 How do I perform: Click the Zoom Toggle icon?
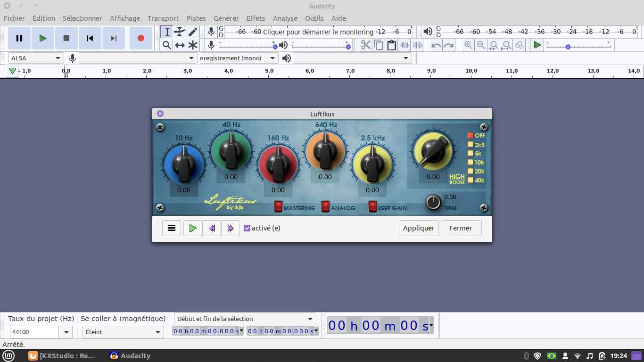[x=519, y=45]
